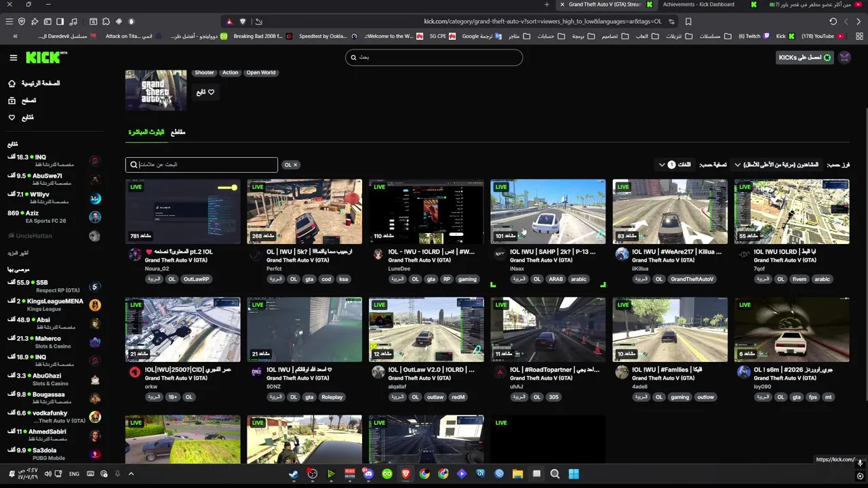Open Brave browser taskbar icon

coord(406,474)
